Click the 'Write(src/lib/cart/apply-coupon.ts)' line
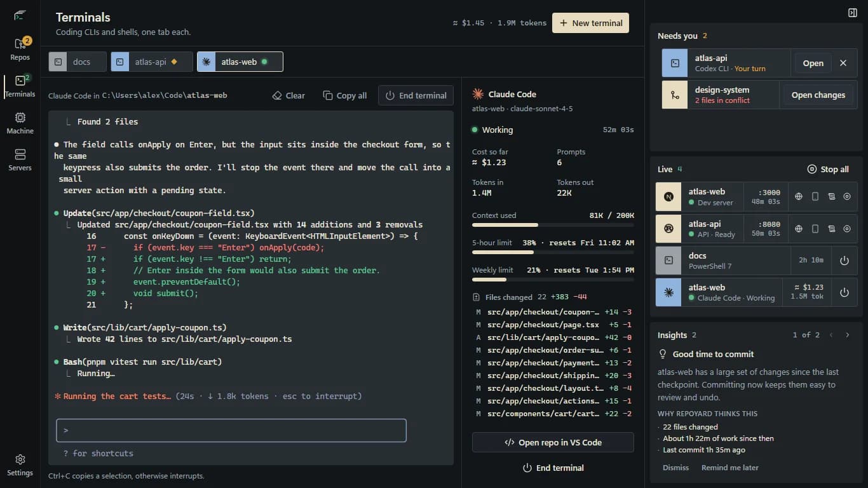 145,327
